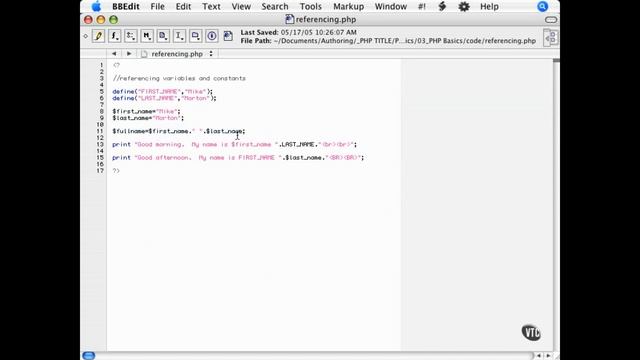Click the $last_name="Morton"; line
This screenshot has width=640, height=360.
pyautogui.click(x=148, y=118)
